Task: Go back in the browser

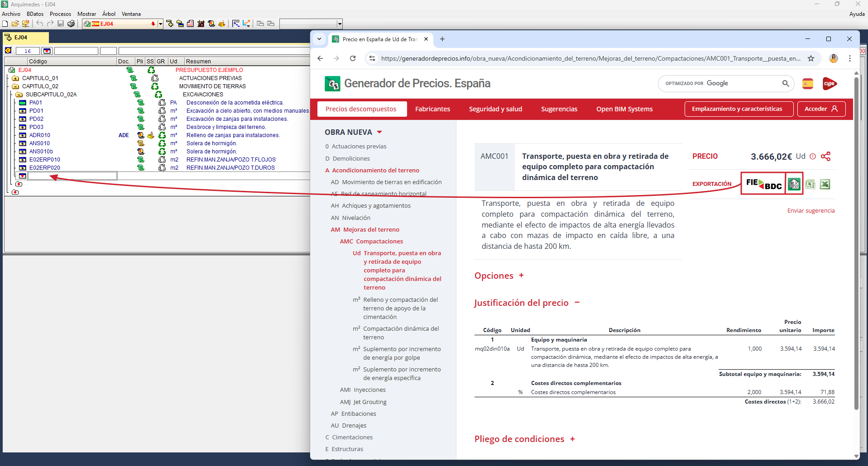Action: 320,58
